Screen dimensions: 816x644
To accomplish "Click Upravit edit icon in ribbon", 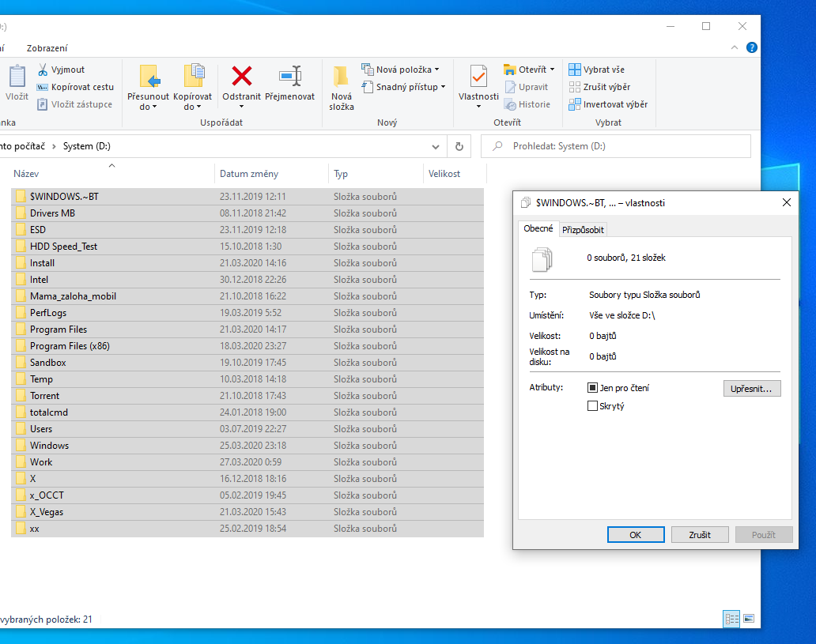I will click(510, 87).
